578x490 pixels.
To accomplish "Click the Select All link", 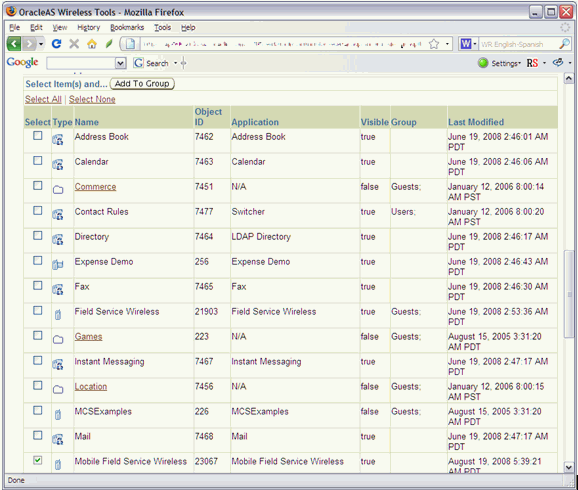I will 43,99.
